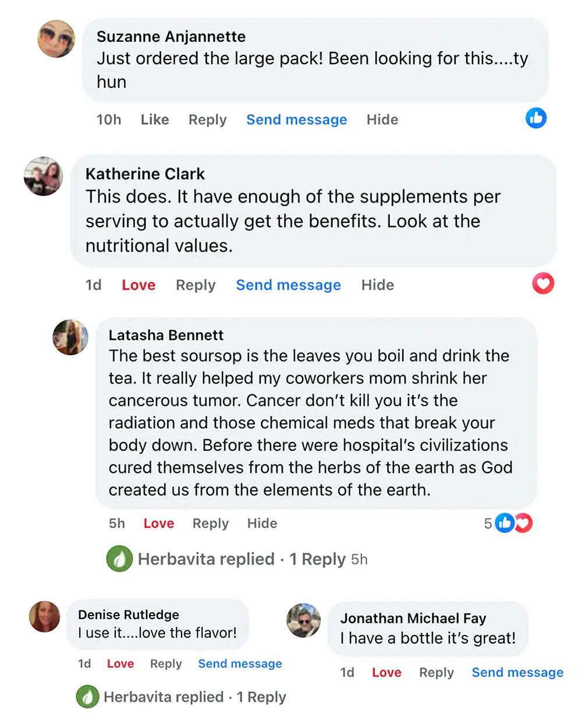Toggle Love on Katherine Clark's comment
The height and width of the screenshot is (728, 582).
coord(139,285)
